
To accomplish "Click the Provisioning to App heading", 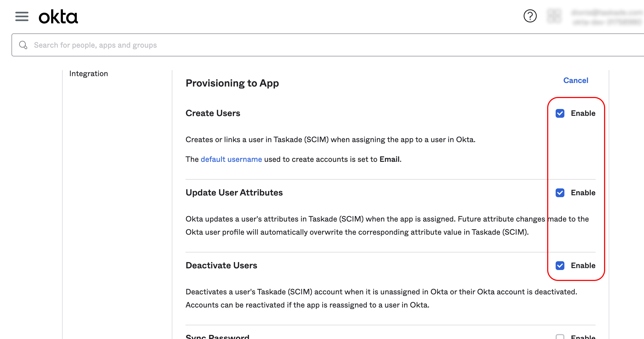I will pos(232,83).
